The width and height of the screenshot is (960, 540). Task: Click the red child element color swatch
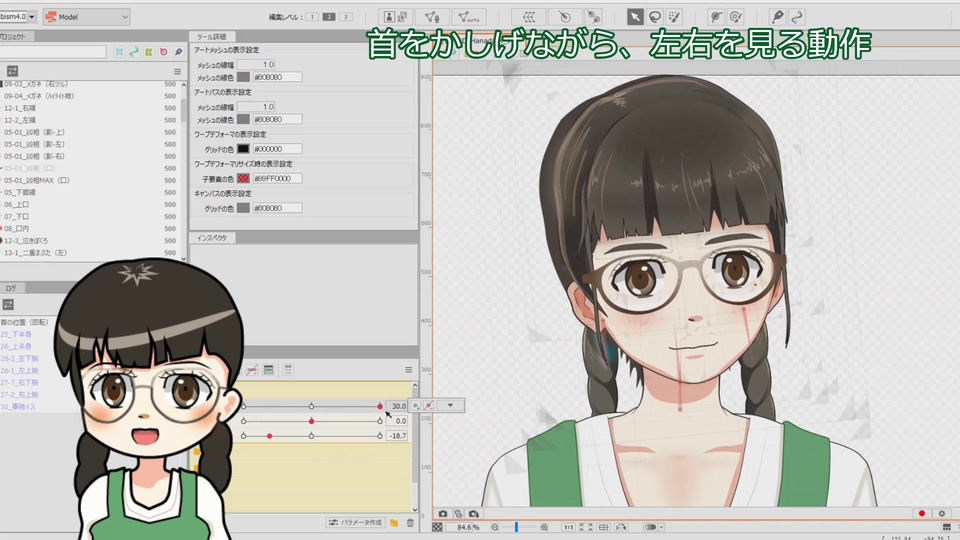click(x=243, y=178)
